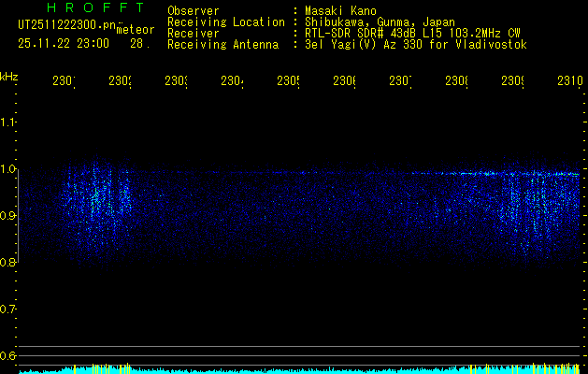
Task: Click the 2304 time axis marker
Action: pyautogui.click(x=232, y=81)
